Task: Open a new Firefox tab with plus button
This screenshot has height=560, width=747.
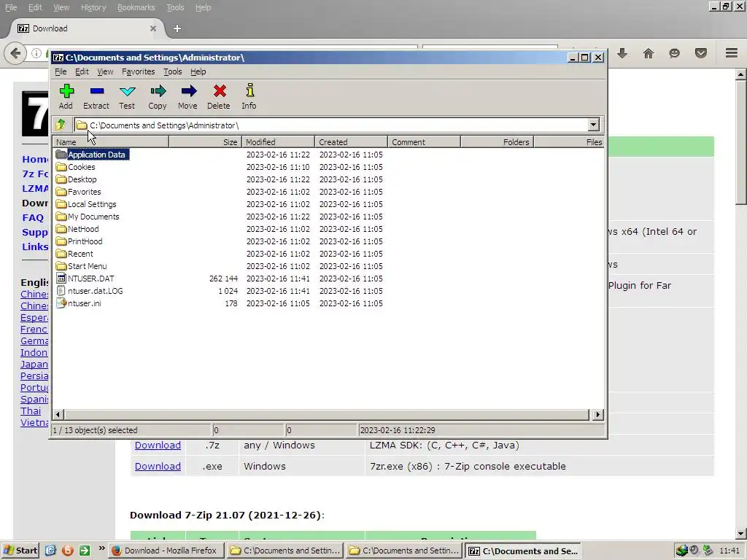Action: coord(177,28)
